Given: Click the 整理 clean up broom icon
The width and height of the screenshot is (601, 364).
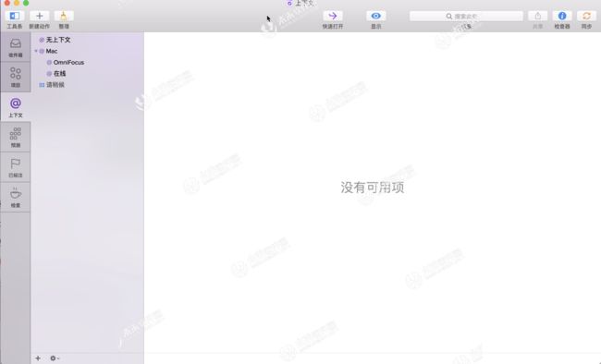Looking at the screenshot, I should (64, 16).
